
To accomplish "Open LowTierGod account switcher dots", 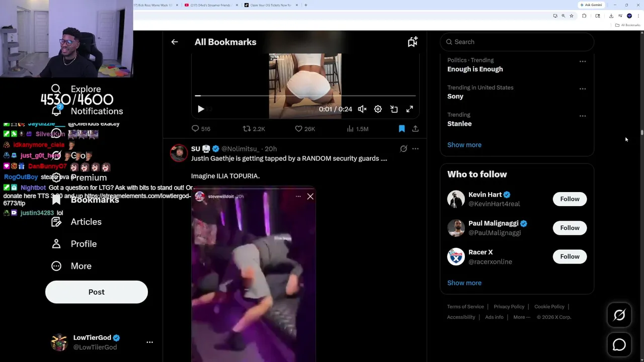I will tap(149, 342).
